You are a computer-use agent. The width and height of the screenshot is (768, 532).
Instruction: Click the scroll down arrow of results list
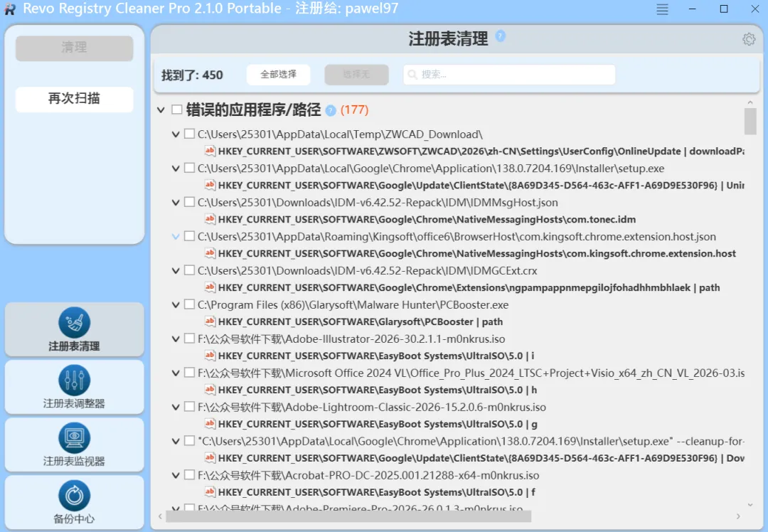coord(750,504)
